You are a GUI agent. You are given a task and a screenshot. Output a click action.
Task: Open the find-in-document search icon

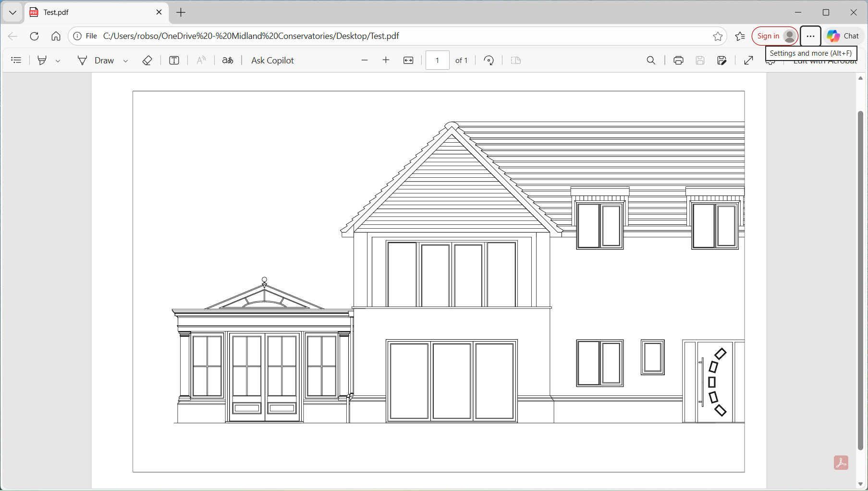tap(651, 60)
